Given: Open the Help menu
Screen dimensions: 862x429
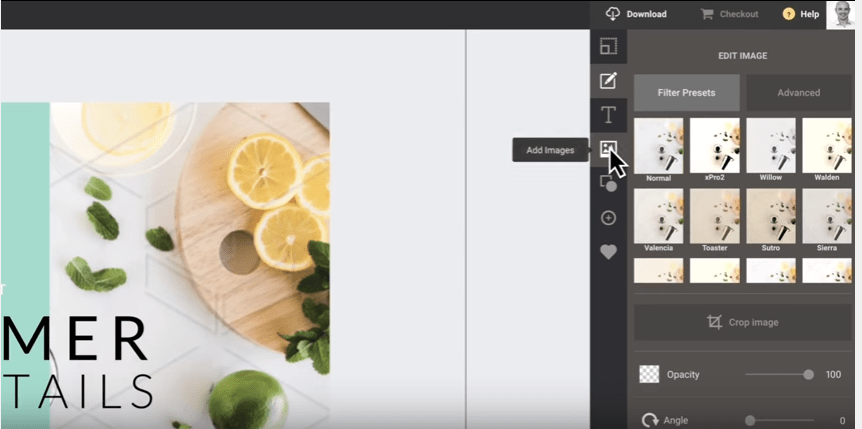Looking at the screenshot, I should (x=801, y=14).
